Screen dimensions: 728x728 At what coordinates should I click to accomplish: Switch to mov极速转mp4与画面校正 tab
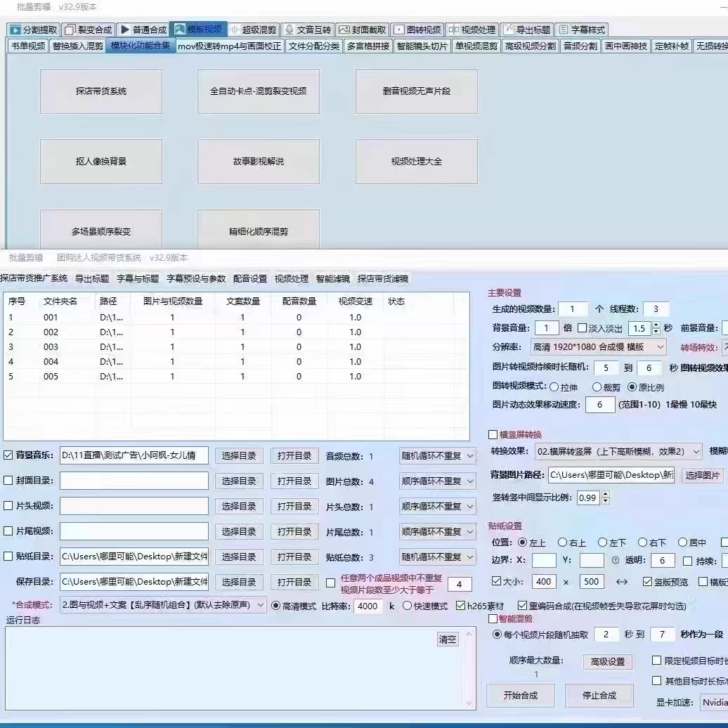229,46
